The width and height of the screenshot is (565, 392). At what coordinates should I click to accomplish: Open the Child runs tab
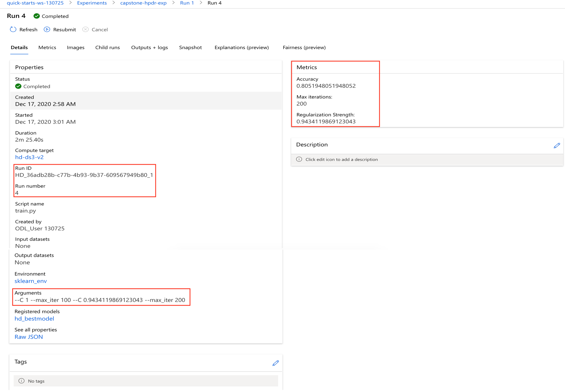point(107,47)
